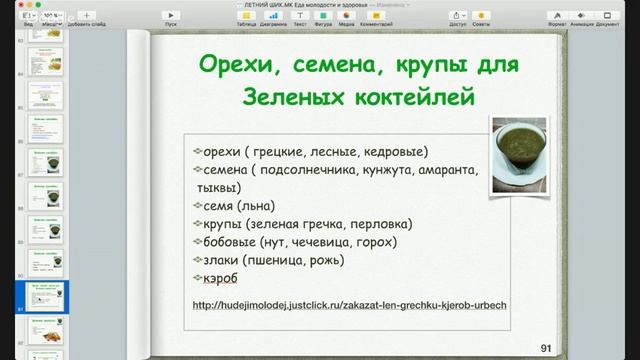Open the Share (Доступ) dropdown
This screenshot has width=640, height=360.
(458, 16)
